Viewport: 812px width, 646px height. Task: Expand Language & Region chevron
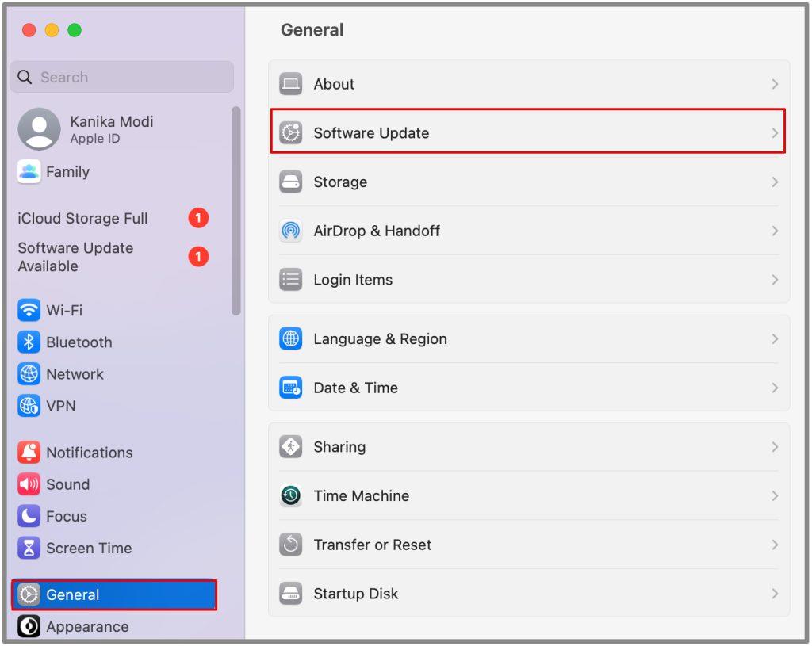tap(775, 339)
